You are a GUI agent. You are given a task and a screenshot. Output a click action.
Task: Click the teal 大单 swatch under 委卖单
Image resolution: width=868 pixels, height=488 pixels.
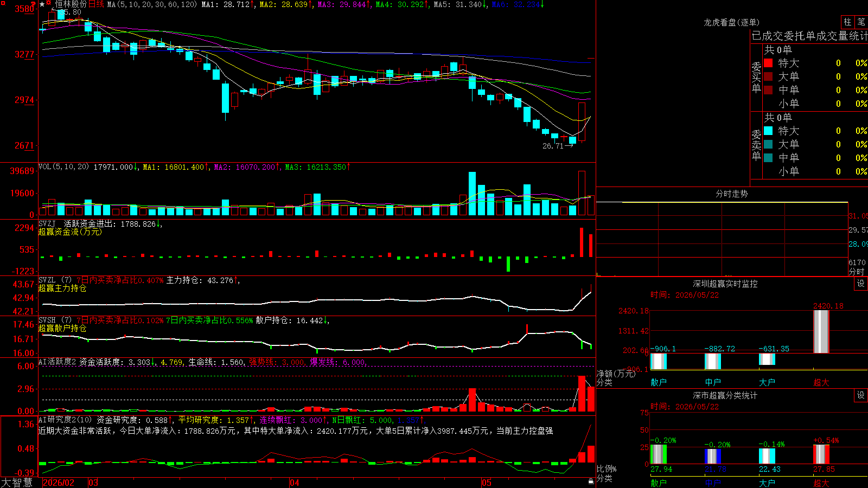coord(768,144)
